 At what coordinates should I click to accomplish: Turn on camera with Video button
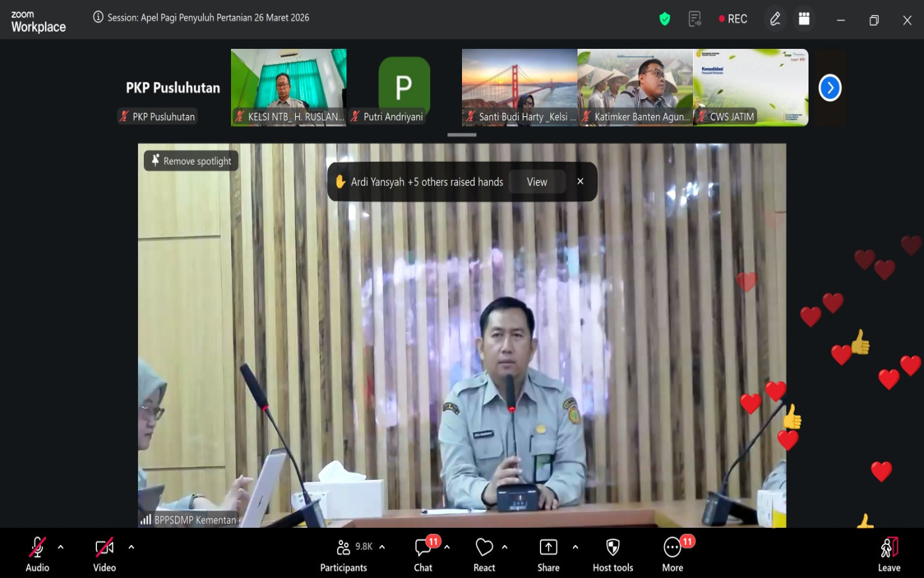point(104,555)
